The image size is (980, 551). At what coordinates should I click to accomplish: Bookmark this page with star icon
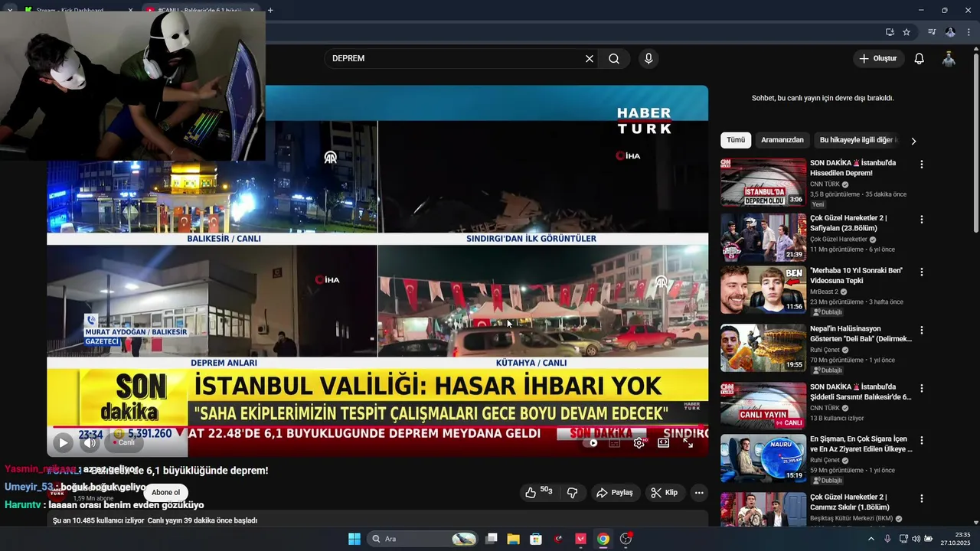tap(906, 32)
